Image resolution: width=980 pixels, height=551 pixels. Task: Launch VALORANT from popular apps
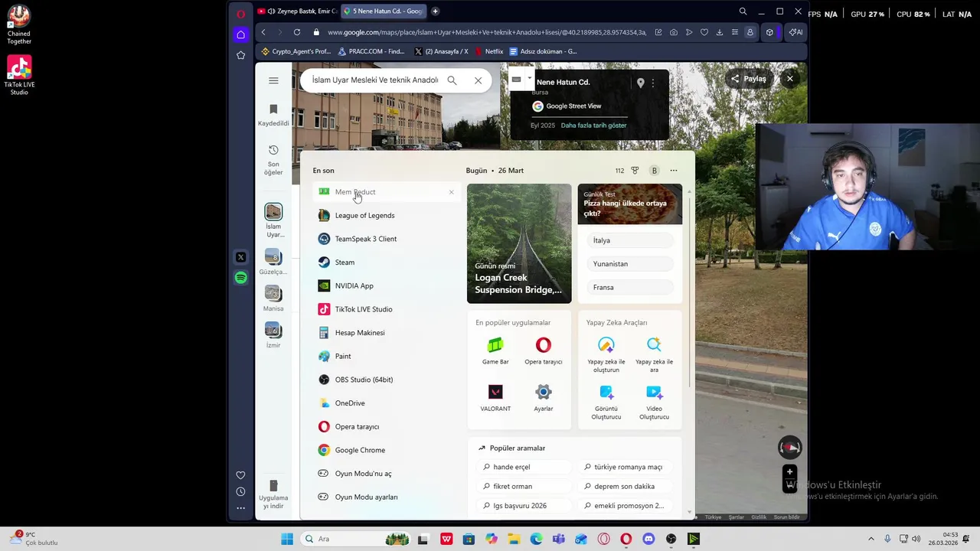pyautogui.click(x=495, y=398)
